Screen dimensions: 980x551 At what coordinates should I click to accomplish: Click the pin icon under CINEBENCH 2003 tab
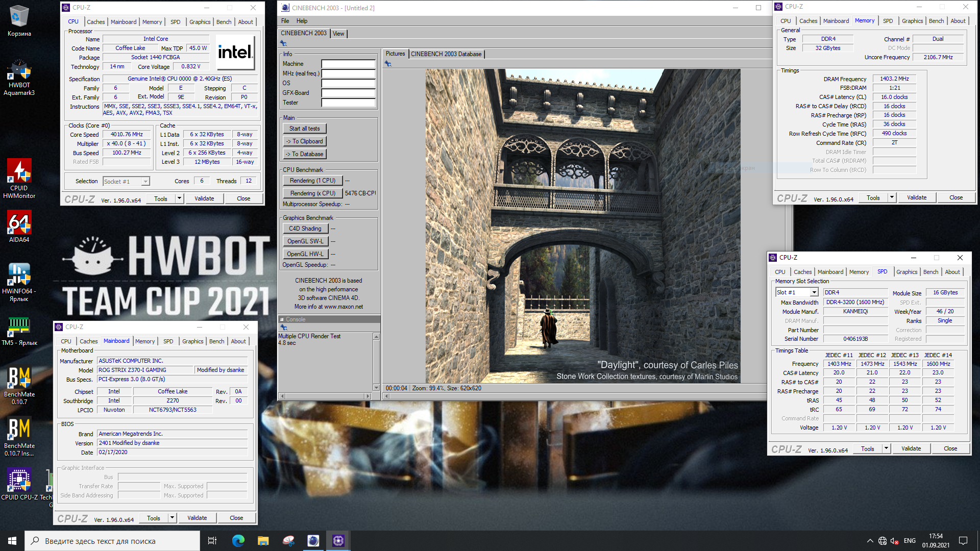click(283, 43)
